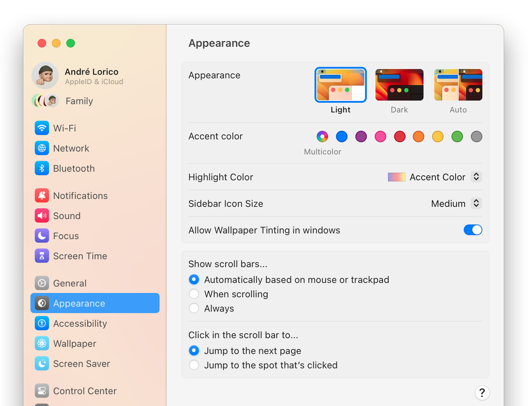
Task: Pick the graphite accent color
Action: click(x=476, y=137)
